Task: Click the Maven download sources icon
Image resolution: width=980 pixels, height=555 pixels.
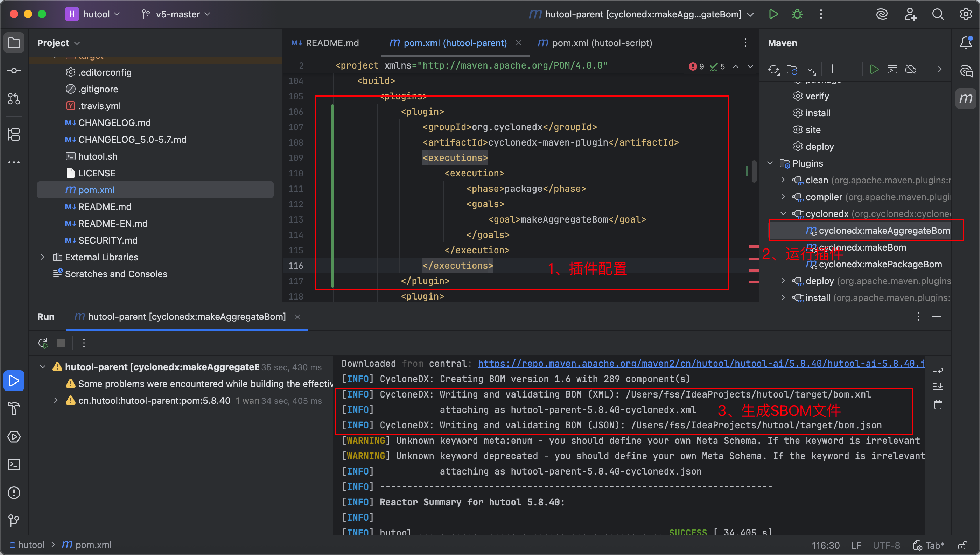Action: pyautogui.click(x=810, y=69)
